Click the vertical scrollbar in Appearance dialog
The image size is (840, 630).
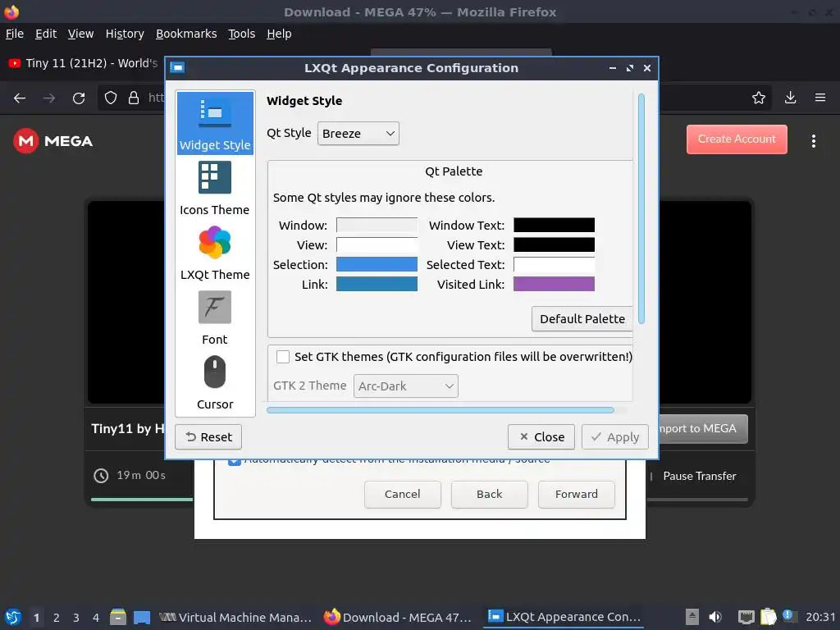[641, 209]
